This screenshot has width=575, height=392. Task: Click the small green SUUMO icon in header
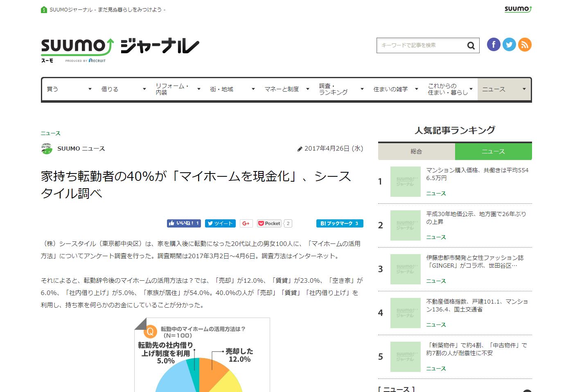44,9
